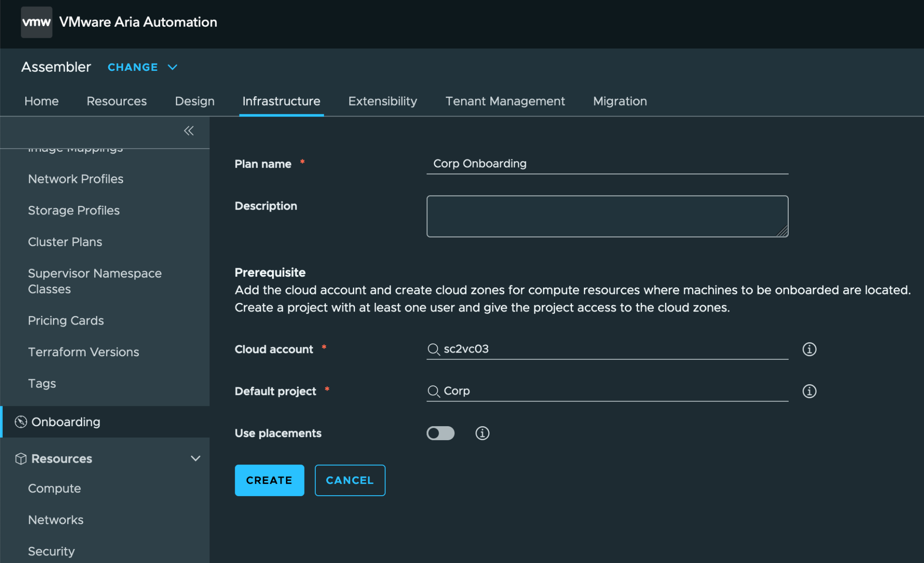Open the Tenant Management tab

coord(505,101)
